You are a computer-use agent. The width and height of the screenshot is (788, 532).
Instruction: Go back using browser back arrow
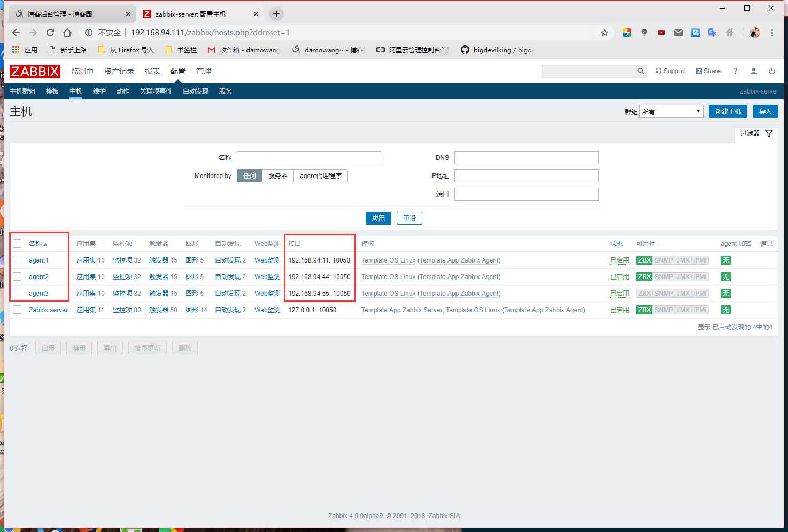pyautogui.click(x=16, y=33)
